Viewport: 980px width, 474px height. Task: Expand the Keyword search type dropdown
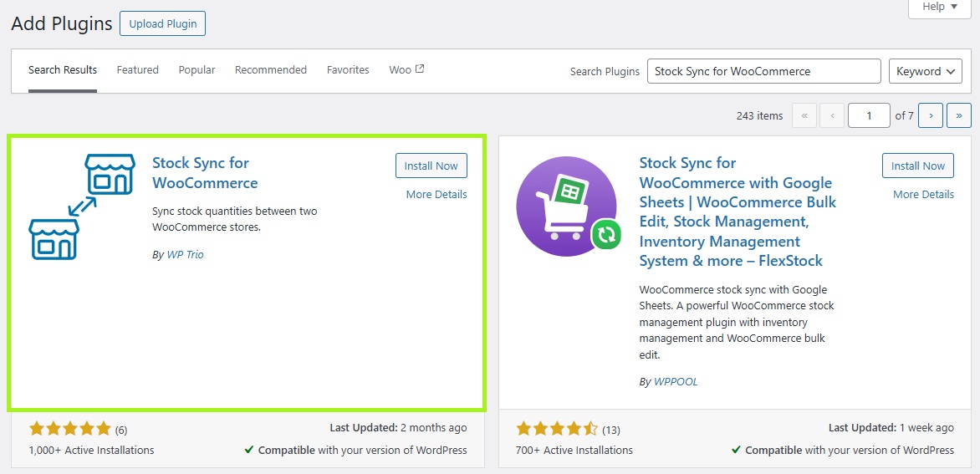pos(925,71)
